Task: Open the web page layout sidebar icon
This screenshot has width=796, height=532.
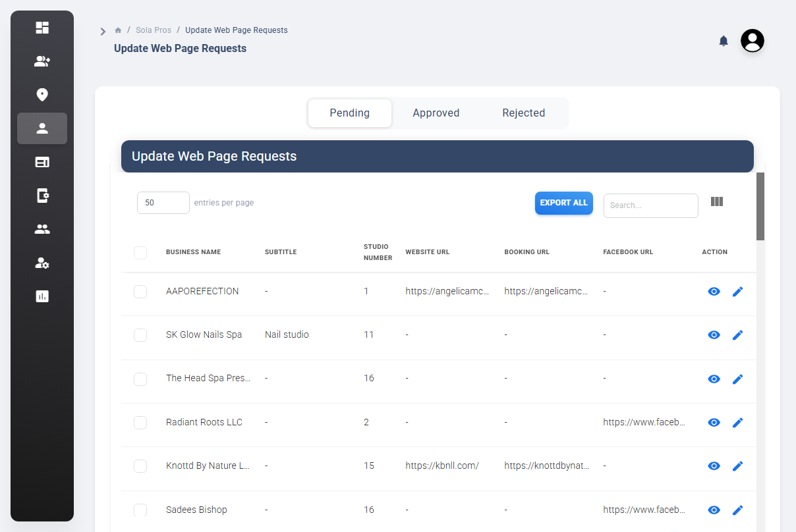Action: point(42,162)
